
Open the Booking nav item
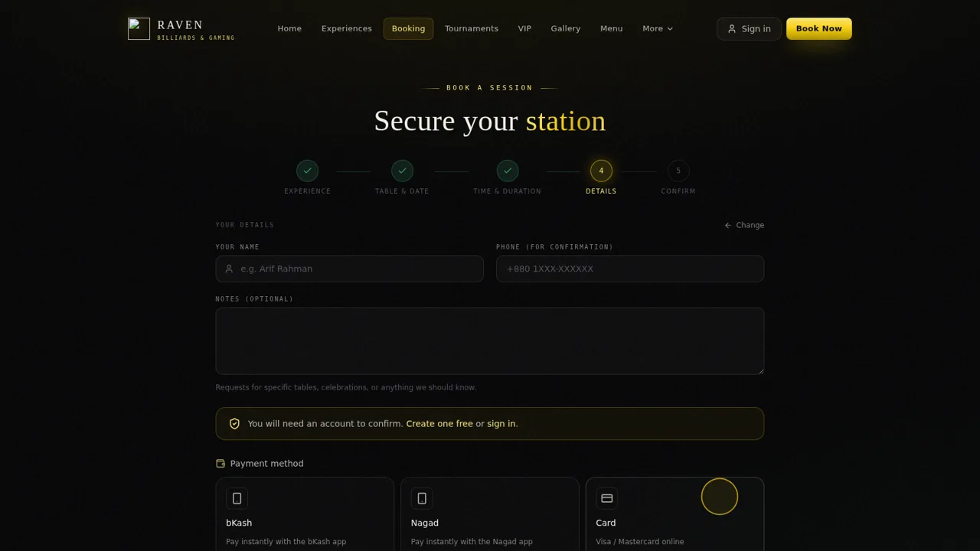click(408, 28)
